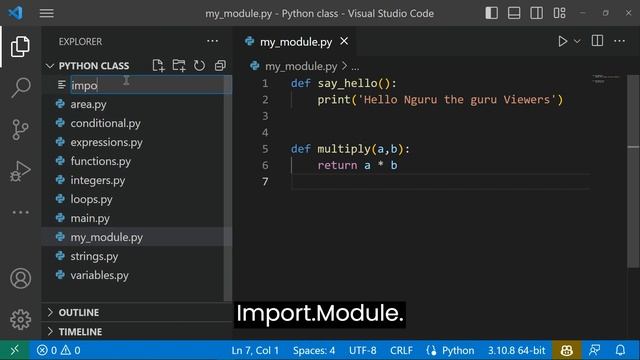Open the Run and Debug view
This screenshot has width=640, height=360.
coord(20,171)
